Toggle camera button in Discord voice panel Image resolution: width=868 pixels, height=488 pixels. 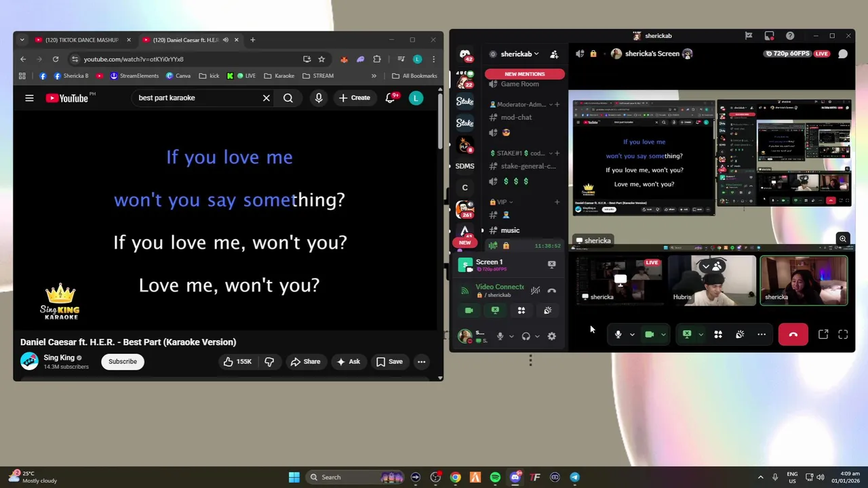[469, 310]
